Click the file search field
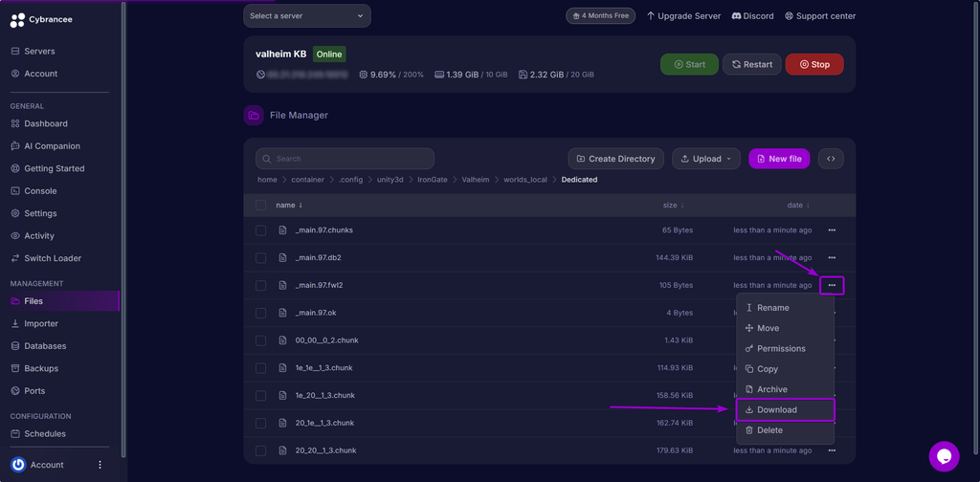Image resolution: width=980 pixels, height=482 pixels. pos(345,159)
